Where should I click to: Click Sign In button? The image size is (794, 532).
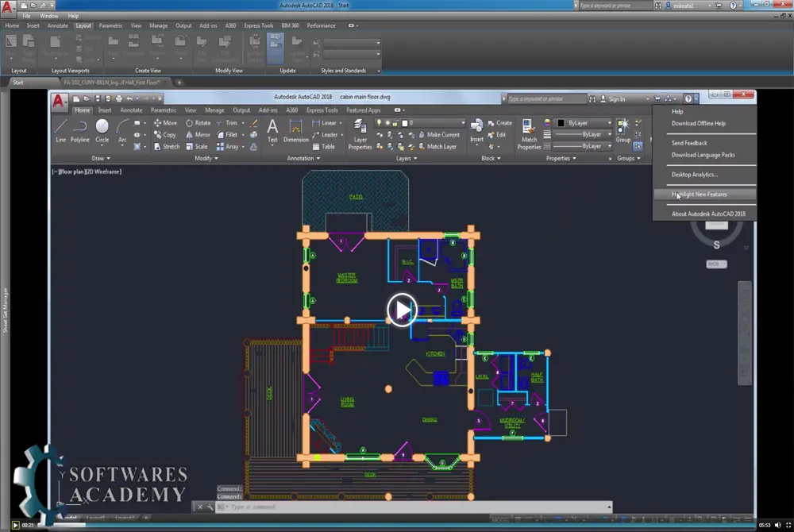[613, 99]
